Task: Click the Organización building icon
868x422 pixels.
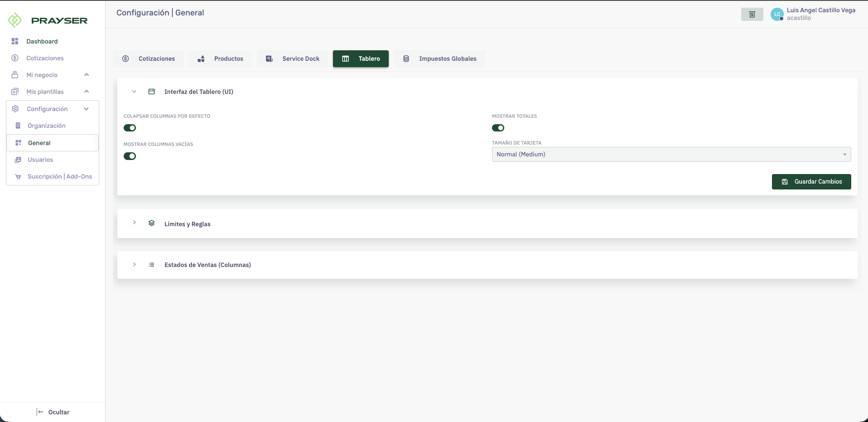Action: 18,126
